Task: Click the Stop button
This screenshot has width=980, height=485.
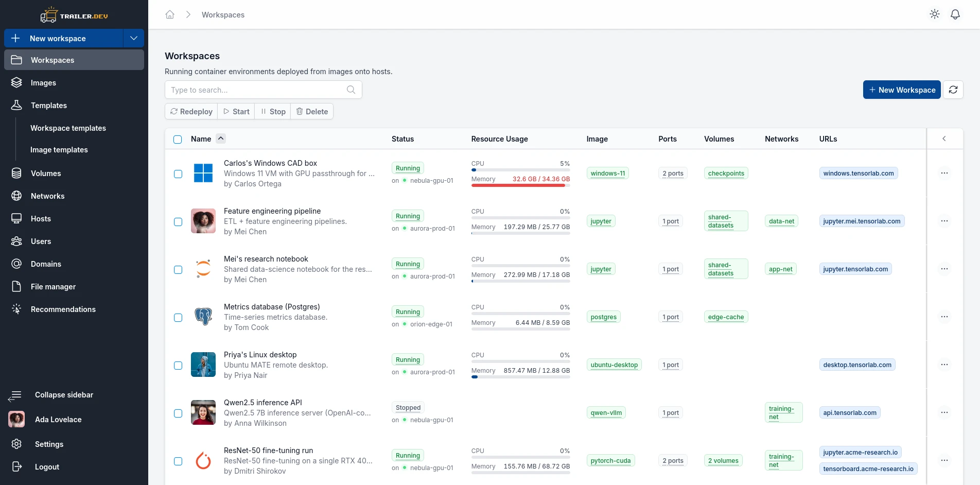Action: (x=273, y=111)
